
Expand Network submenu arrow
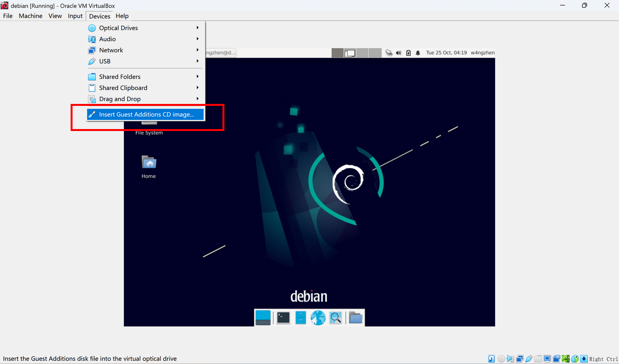pyautogui.click(x=198, y=50)
